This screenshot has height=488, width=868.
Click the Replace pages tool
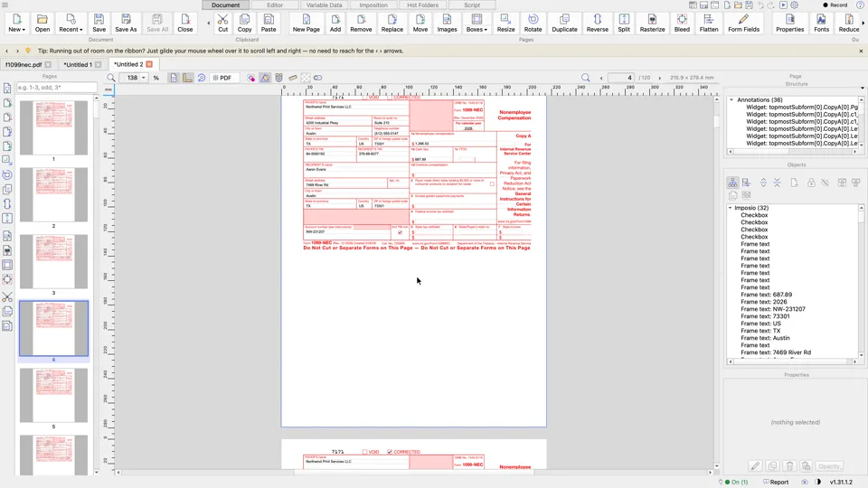(x=392, y=23)
